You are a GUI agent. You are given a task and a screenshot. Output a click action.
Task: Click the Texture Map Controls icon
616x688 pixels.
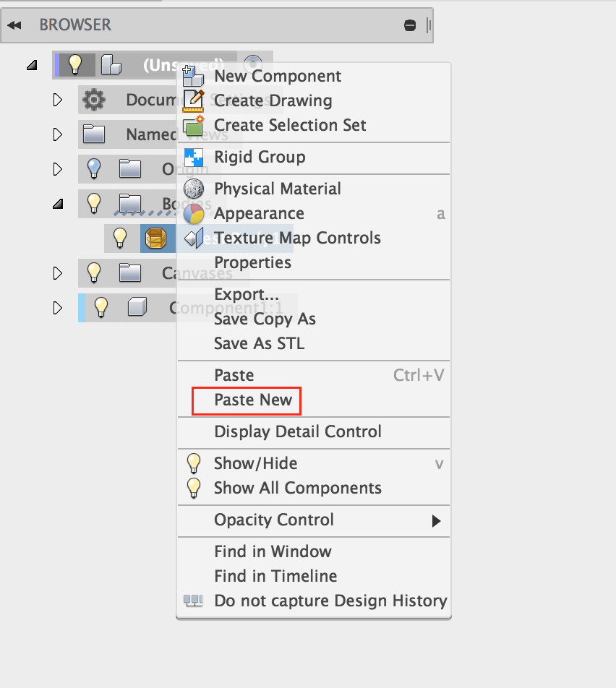(x=194, y=238)
